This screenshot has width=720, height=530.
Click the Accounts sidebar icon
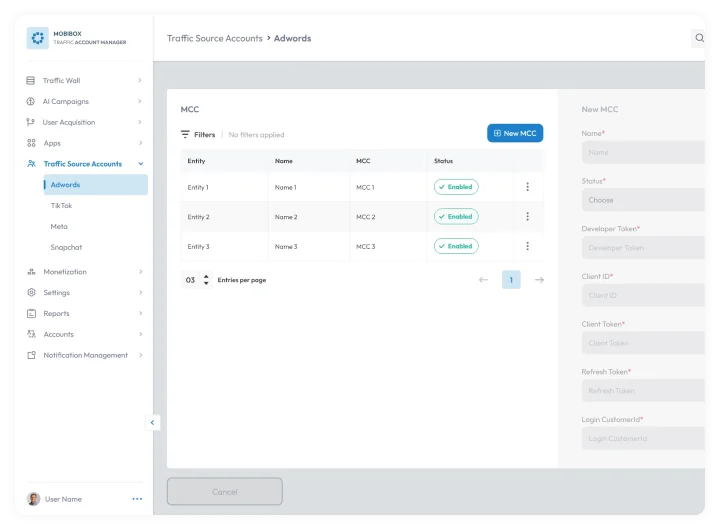tap(31, 334)
